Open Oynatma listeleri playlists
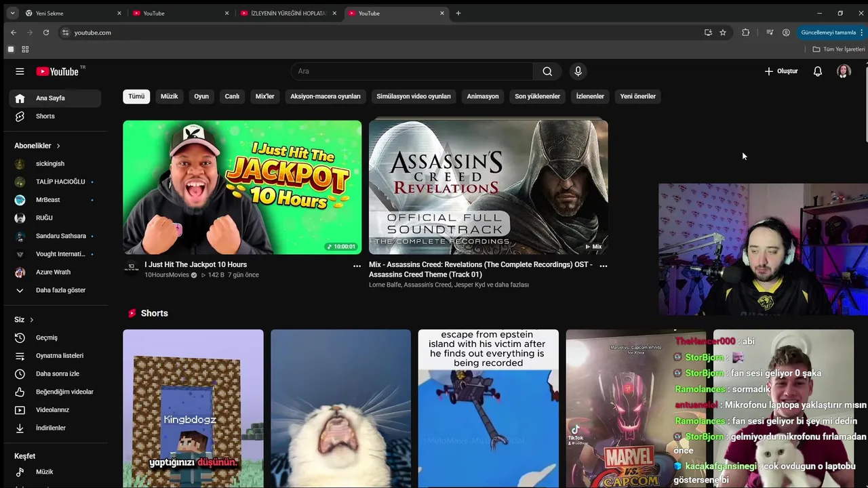The width and height of the screenshot is (868, 488). [55, 356]
